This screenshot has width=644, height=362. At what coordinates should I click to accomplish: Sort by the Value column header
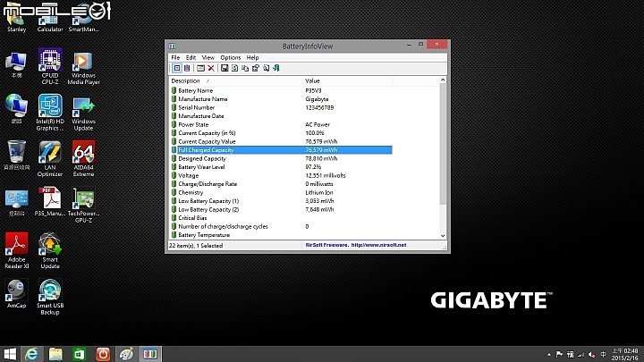tap(347, 80)
